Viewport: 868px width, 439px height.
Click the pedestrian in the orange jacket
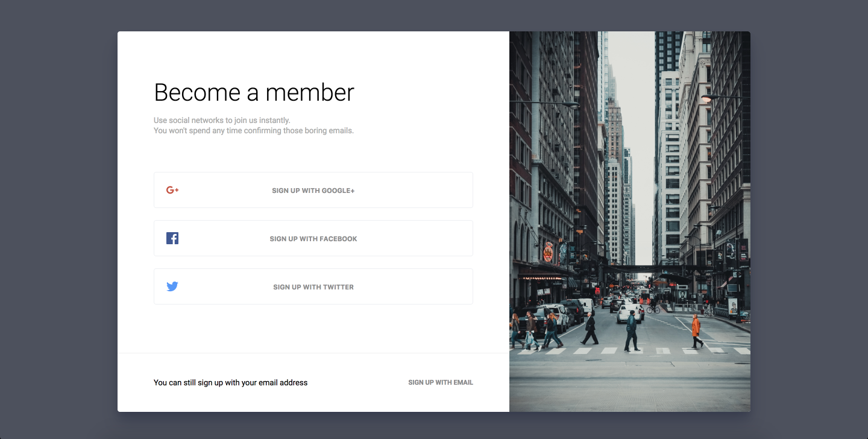tap(696, 329)
